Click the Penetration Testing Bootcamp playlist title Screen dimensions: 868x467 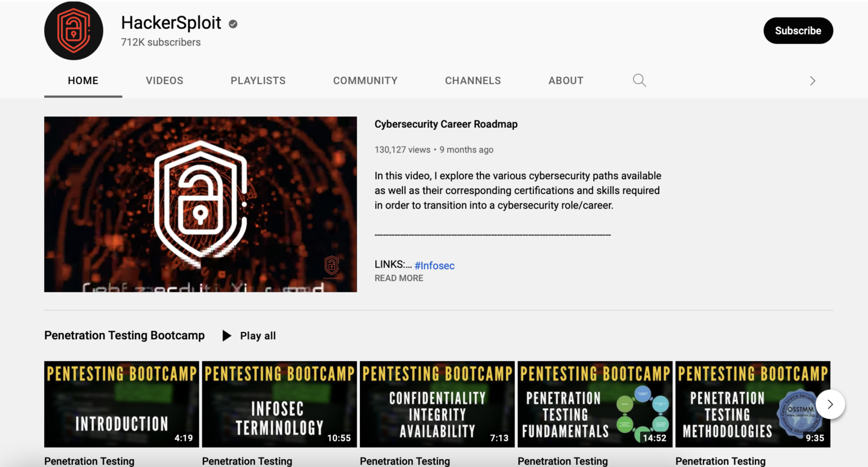pyautogui.click(x=124, y=335)
